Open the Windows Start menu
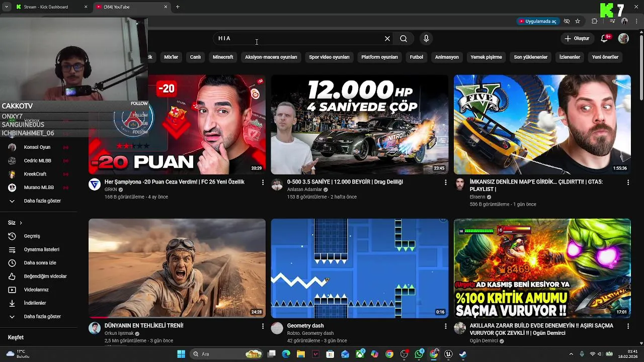Screen dimensions: 644x362 [181, 354]
